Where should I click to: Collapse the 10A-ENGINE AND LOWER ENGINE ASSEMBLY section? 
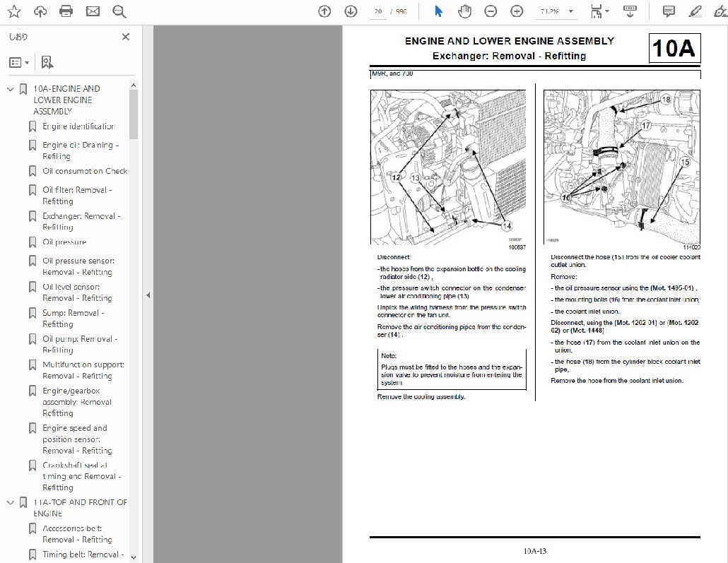11,89
